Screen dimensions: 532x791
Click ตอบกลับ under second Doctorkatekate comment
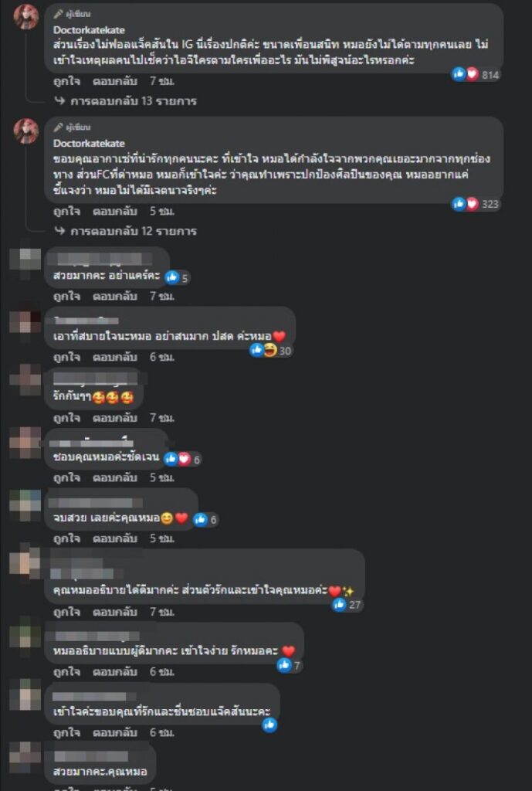pyautogui.click(x=115, y=211)
